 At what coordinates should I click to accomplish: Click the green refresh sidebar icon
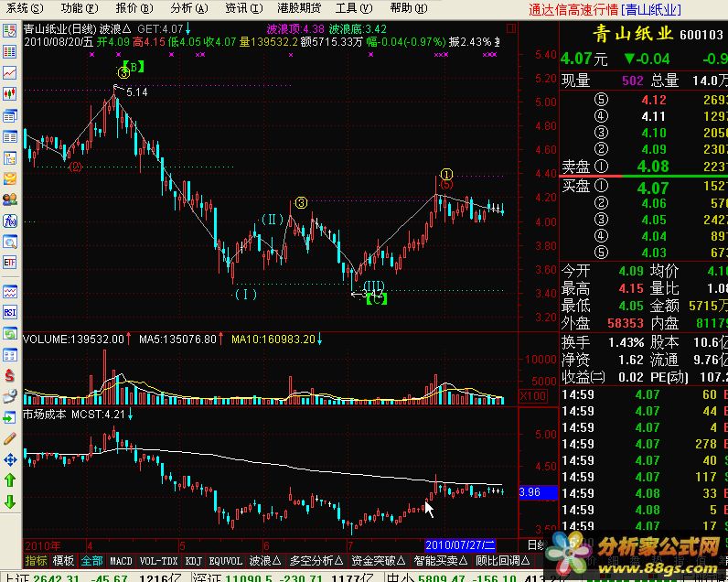tap(10, 333)
